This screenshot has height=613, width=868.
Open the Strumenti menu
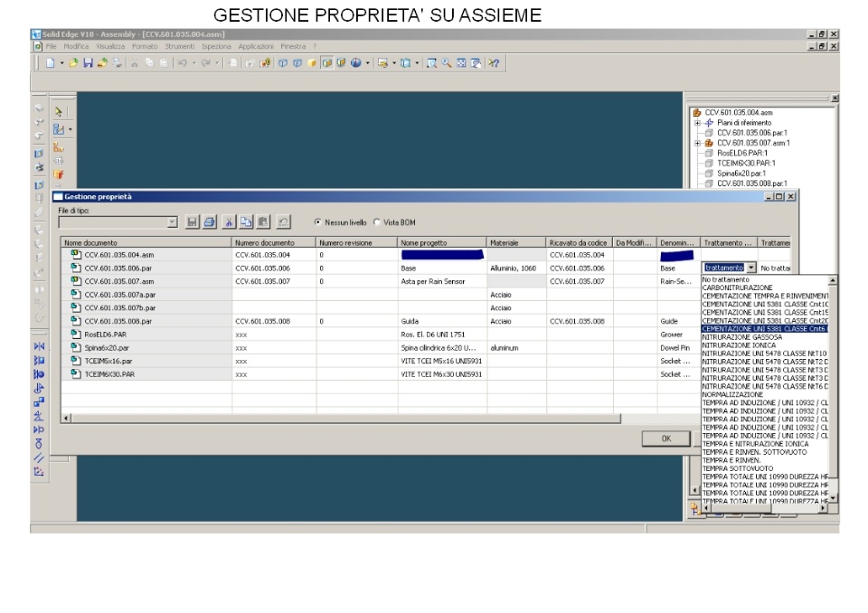point(179,46)
